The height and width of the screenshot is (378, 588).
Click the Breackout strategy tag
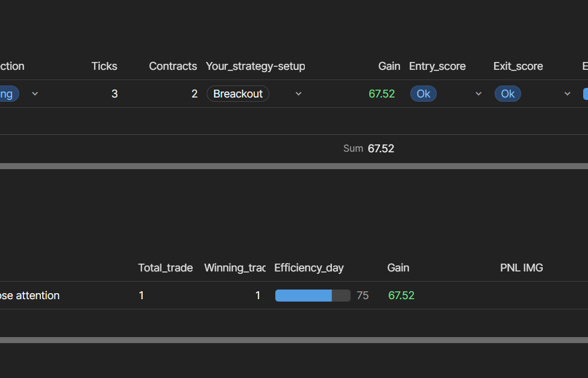pos(238,94)
